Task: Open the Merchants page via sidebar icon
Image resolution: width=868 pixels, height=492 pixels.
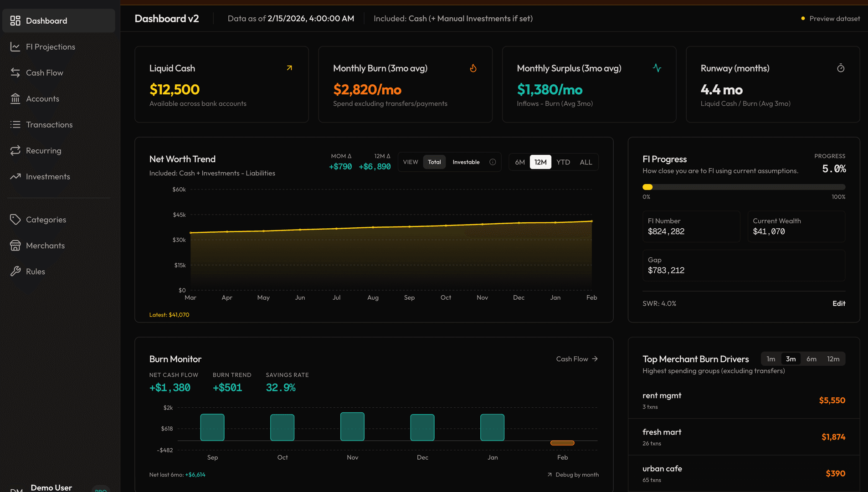Action: 15,246
